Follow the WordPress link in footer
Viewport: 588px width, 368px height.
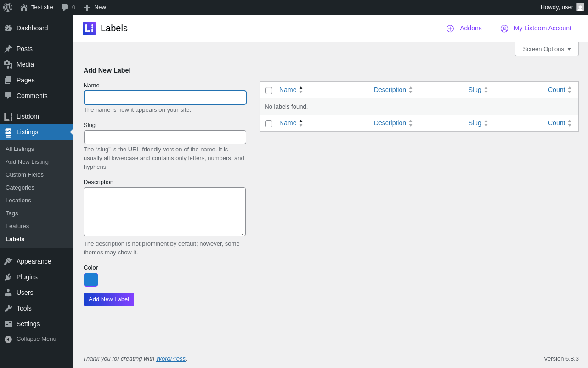click(170, 358)
